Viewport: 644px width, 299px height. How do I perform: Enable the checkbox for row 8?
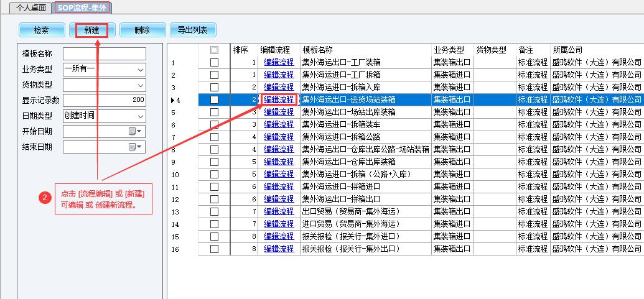tap(214, 149)
